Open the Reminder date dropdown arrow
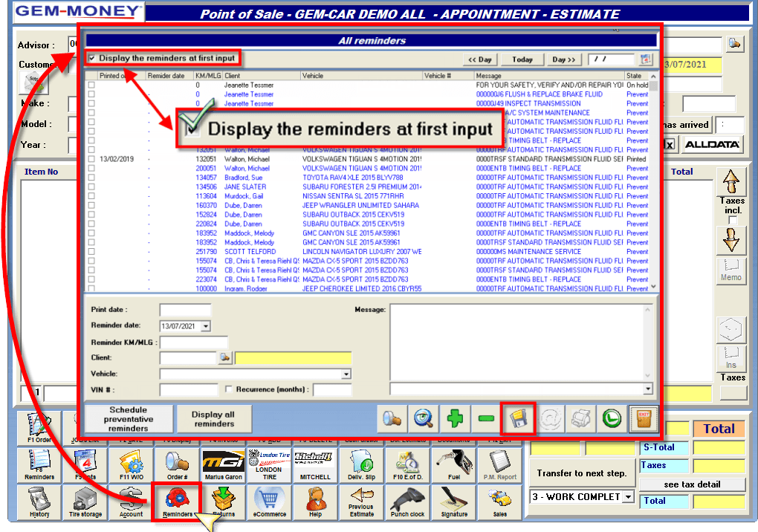Viewport: 758px width, 532px height. click(x=206, y=326)
